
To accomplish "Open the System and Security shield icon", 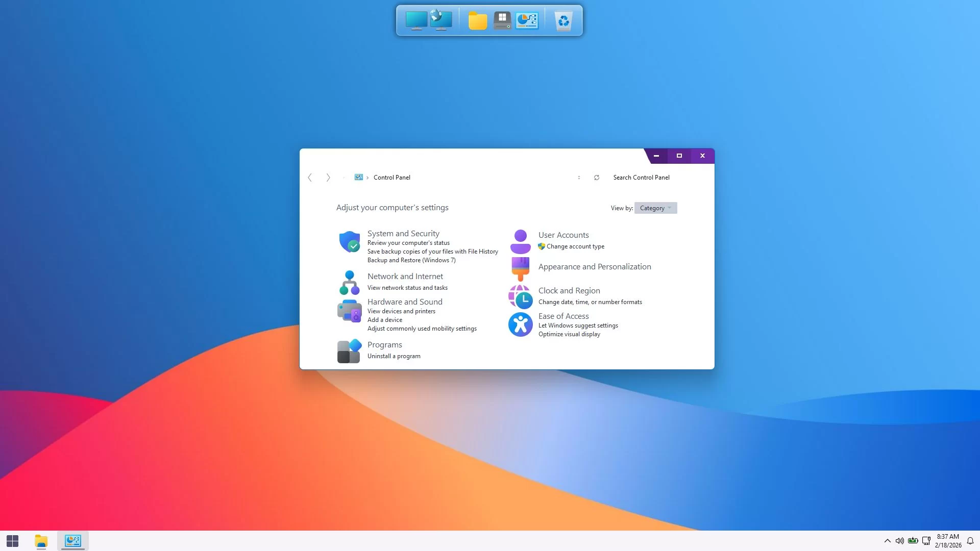I will pyautogui.click(x=350, y=242).
